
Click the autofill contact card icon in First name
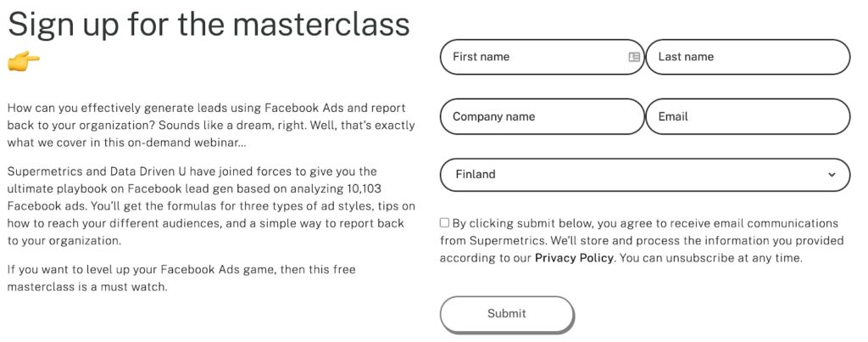634,57
